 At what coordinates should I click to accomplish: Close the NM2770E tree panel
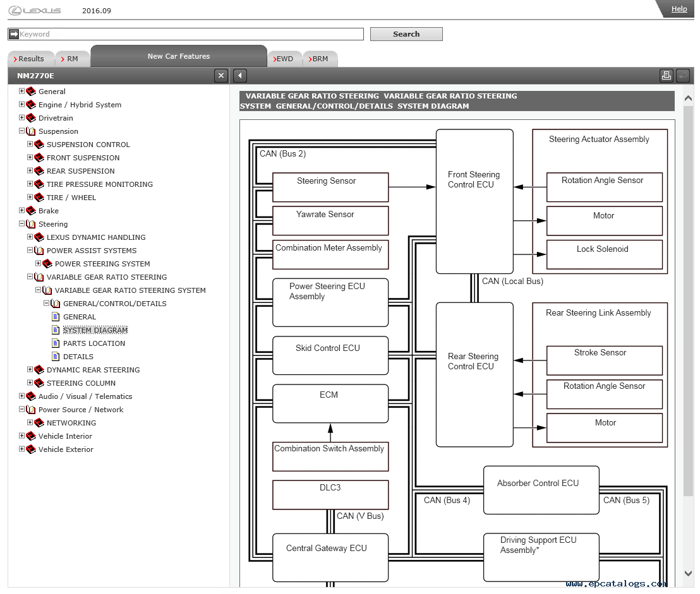point(221,76)
